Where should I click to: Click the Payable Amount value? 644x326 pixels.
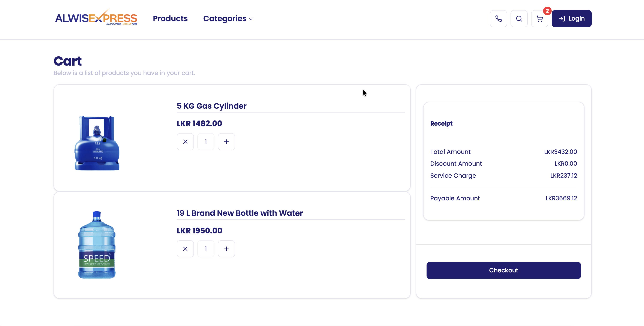[561, 198]
